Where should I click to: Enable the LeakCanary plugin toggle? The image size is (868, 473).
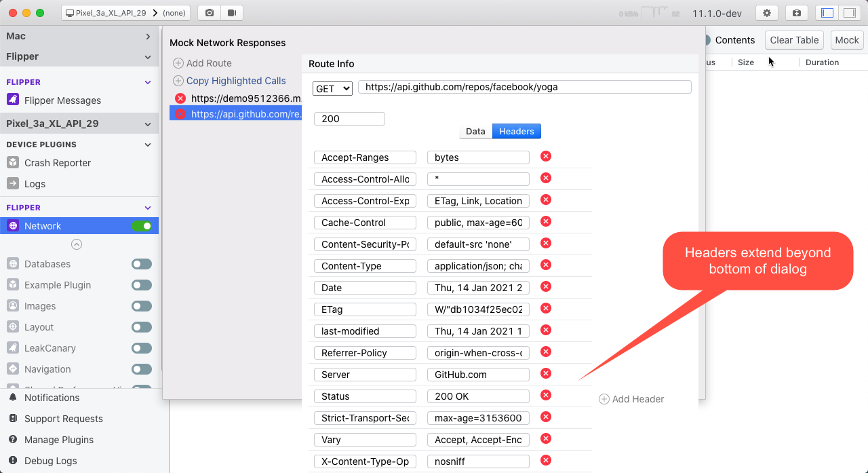[x=142, y=348]
